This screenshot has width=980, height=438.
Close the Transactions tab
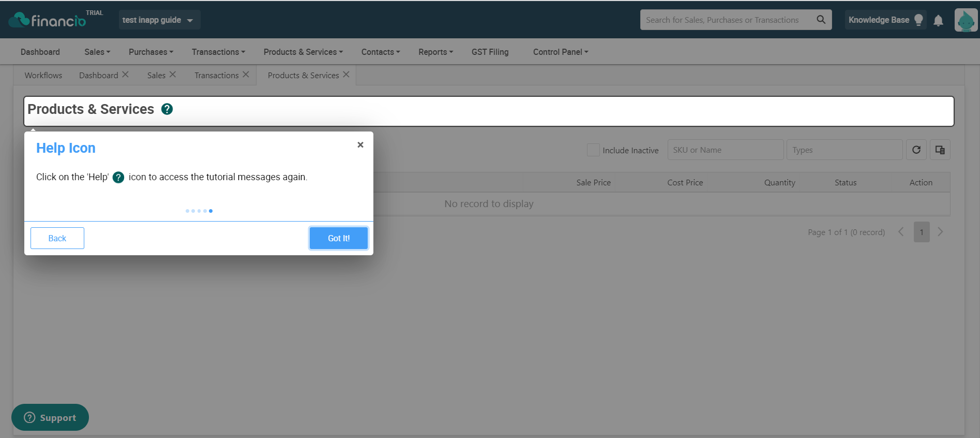[246, 75]
